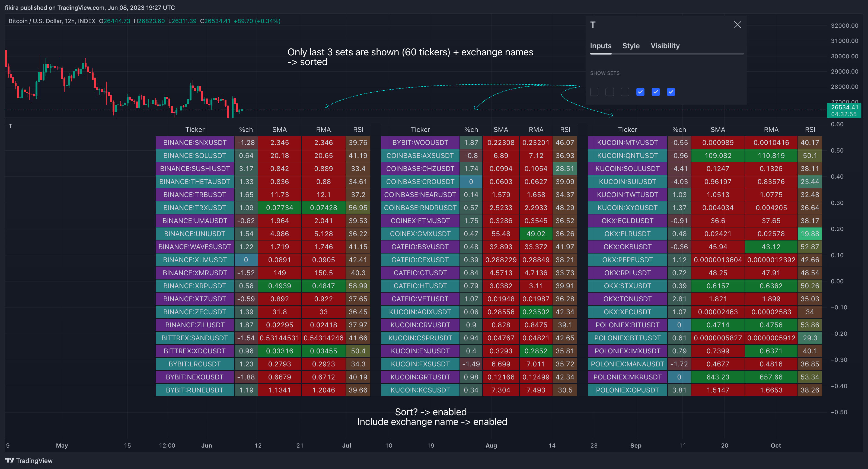Click the BINANCE:XRPUSDT ticker cell
This screenshot has width=868, height=469.
click(x=195, y=286)
